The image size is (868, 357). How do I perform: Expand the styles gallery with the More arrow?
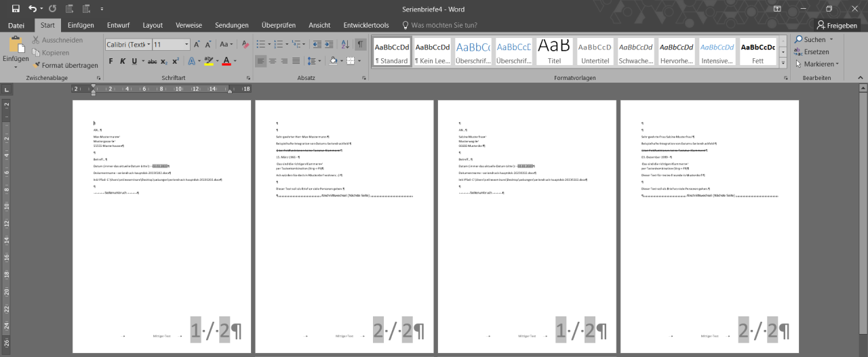click(784, 63)
